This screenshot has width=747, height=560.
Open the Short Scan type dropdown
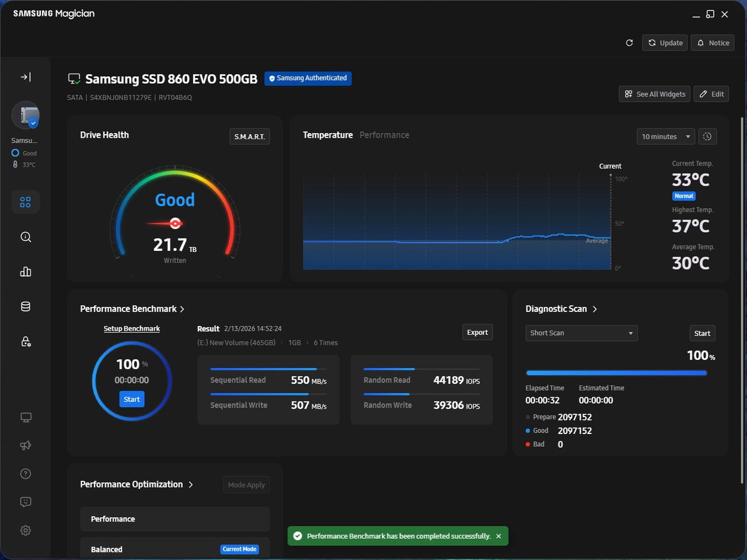tap(581, 333)
